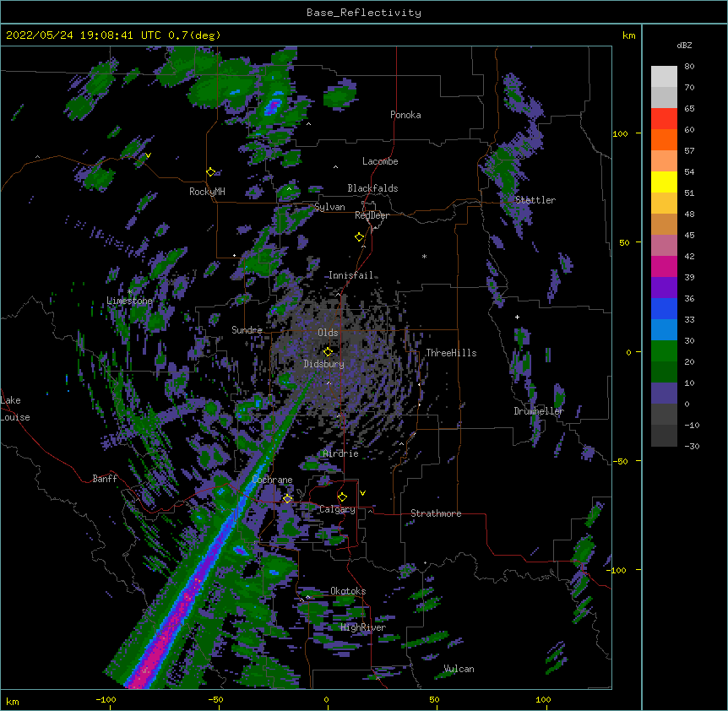Click the Base_Reflectivity title text
Screen dimensions: 728x711
click(364, 13)
